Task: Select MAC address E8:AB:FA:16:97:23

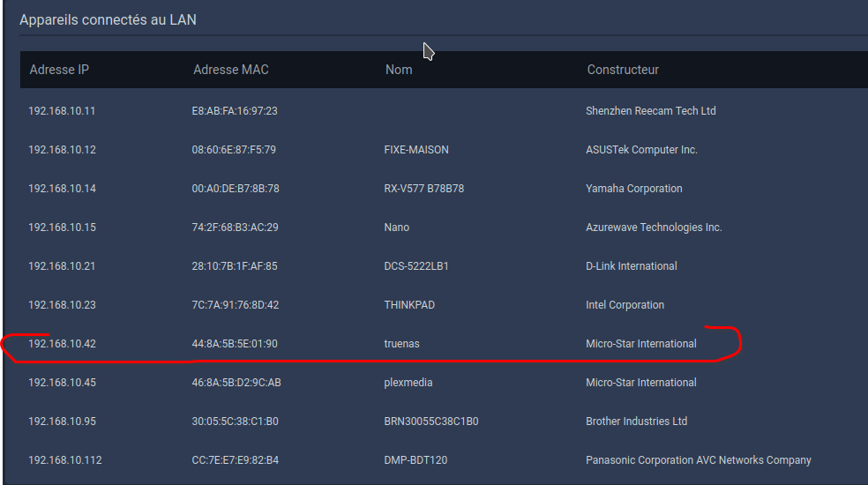Action: [235, 111]
